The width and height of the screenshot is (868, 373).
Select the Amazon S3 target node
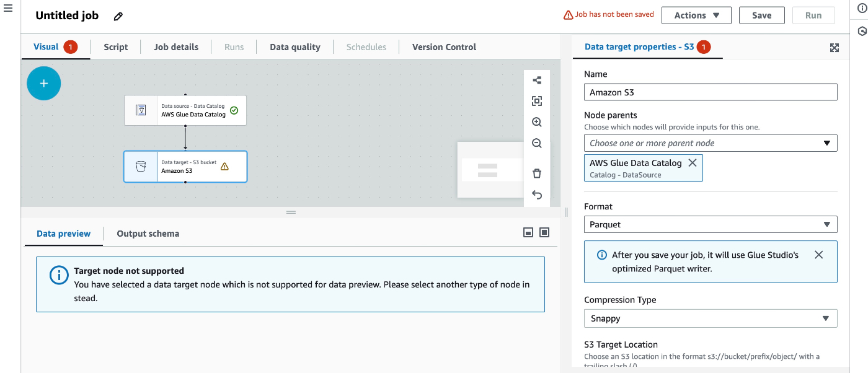coord(185,167)
